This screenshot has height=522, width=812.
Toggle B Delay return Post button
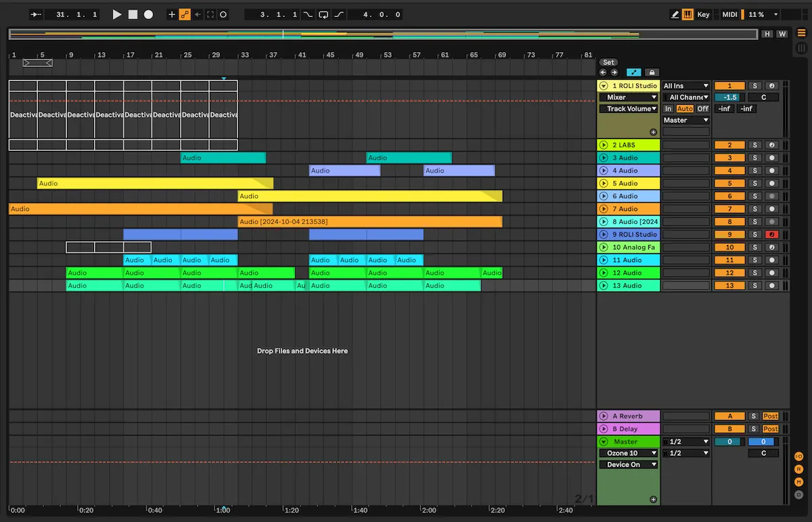[771, 429]
